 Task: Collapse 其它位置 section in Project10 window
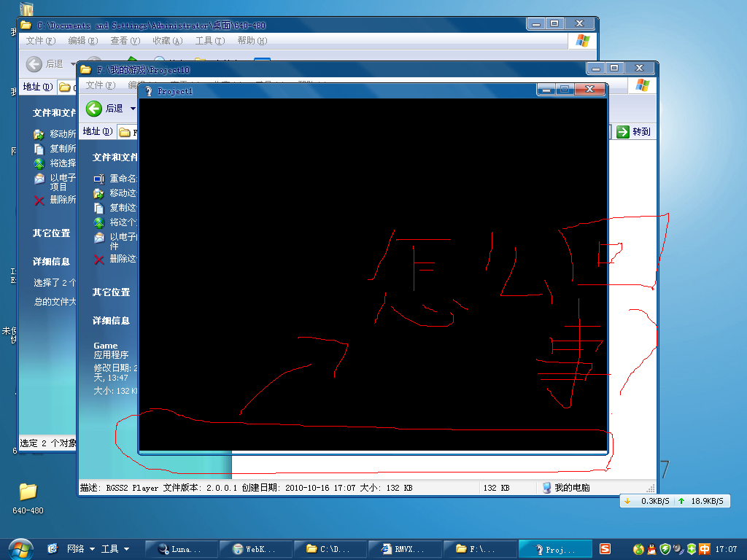(111, 292)
